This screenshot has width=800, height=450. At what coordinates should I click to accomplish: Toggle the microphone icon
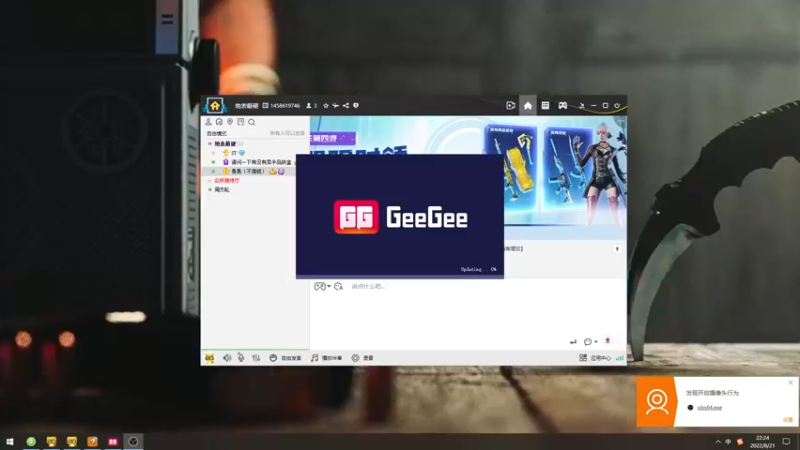241,358
